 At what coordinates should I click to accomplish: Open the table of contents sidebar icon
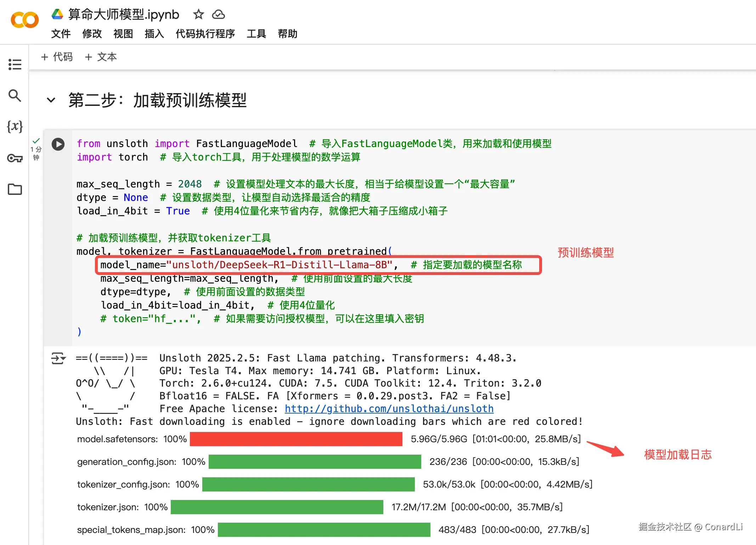[x=15, y=64]
